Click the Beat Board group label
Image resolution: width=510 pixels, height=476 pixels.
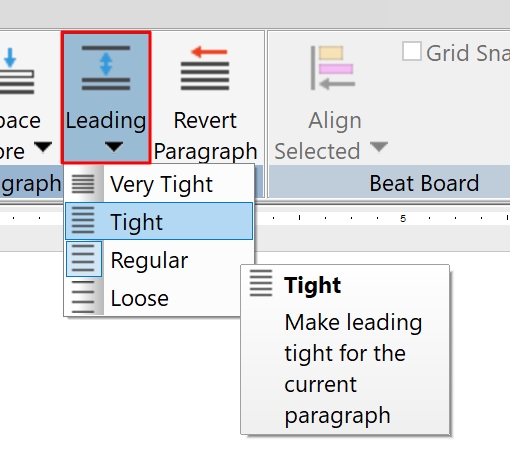[x=424, y=183]
